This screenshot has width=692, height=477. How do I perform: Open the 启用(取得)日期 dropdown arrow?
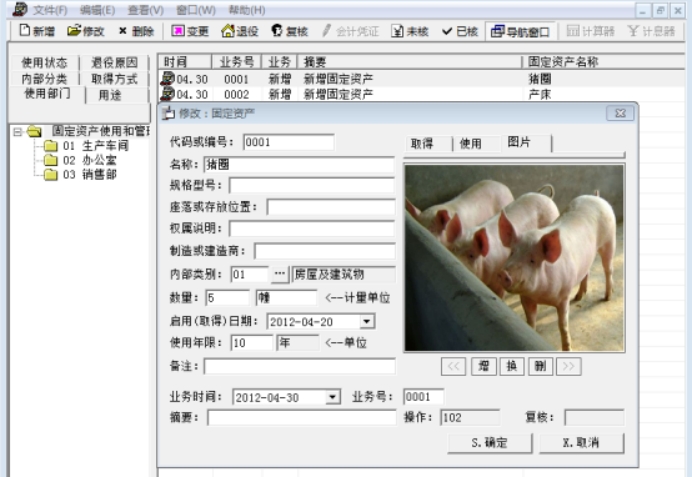tap(366, 322)
